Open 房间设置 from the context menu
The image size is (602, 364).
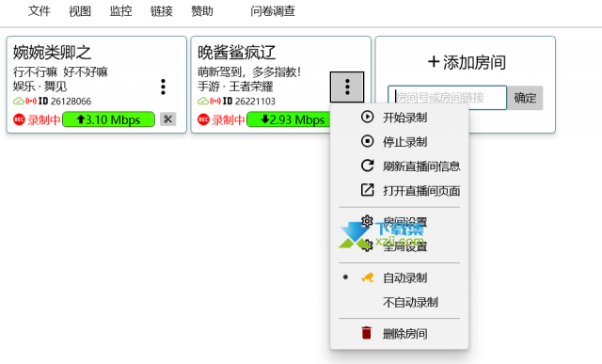pyautogui.click(x=399, y=222)
